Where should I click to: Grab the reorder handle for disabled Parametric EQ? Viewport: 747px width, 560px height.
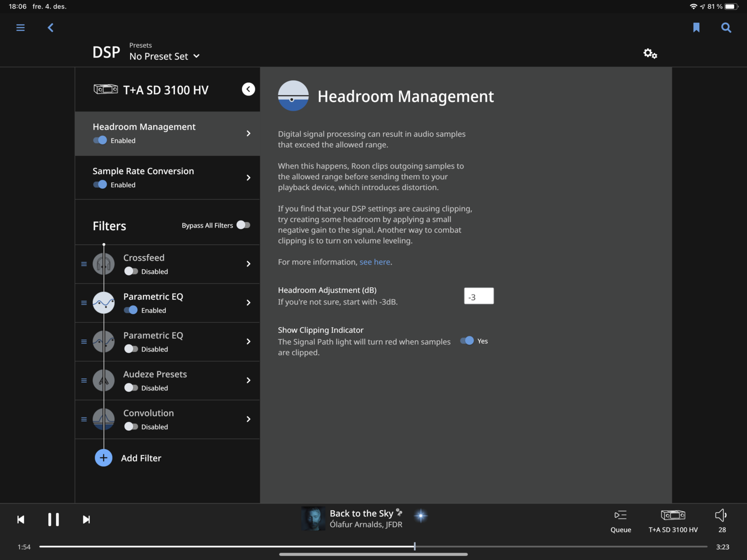click(84, 342)
